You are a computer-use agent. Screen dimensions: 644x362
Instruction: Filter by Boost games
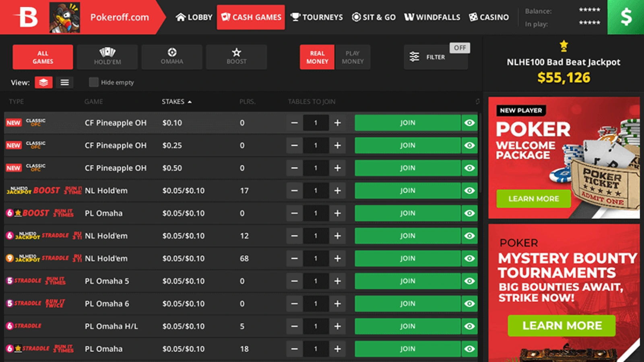(236, 57)
